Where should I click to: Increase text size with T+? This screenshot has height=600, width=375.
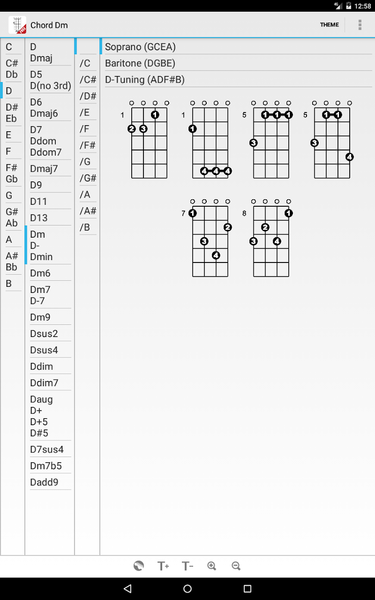(x=163, y=566)
